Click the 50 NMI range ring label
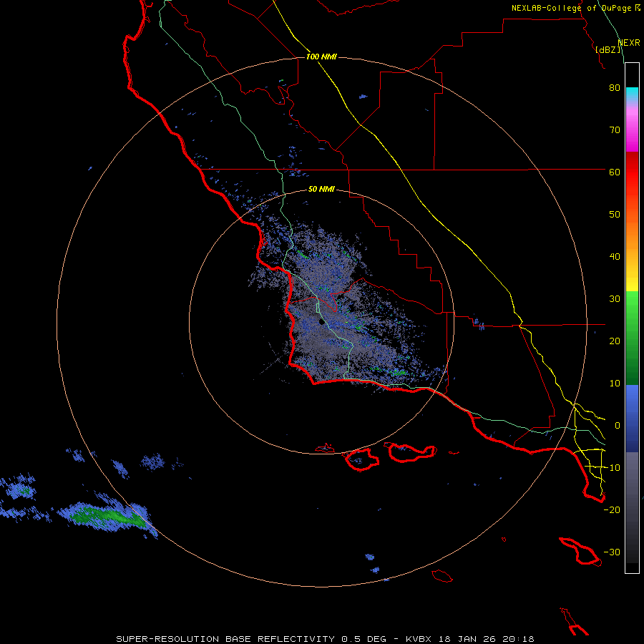Image resolution: width=644 pixels, height=644 pixels. click(x=321, y=189)
